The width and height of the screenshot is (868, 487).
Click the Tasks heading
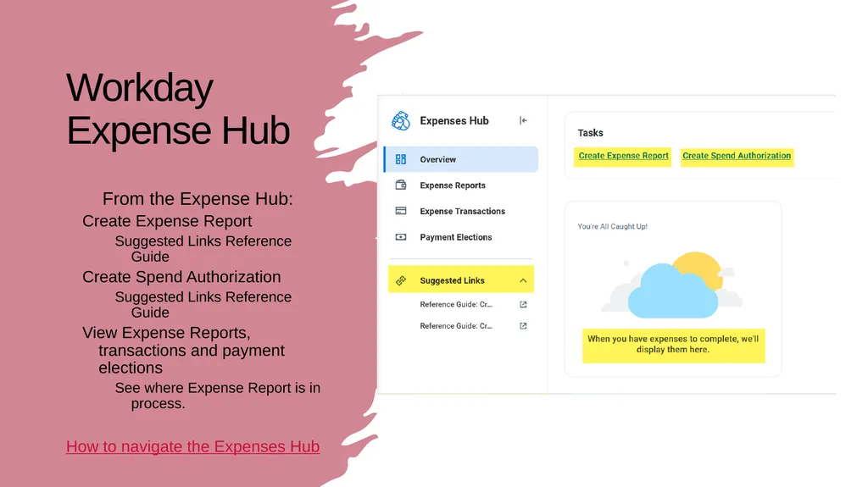(x=590, y=133)
